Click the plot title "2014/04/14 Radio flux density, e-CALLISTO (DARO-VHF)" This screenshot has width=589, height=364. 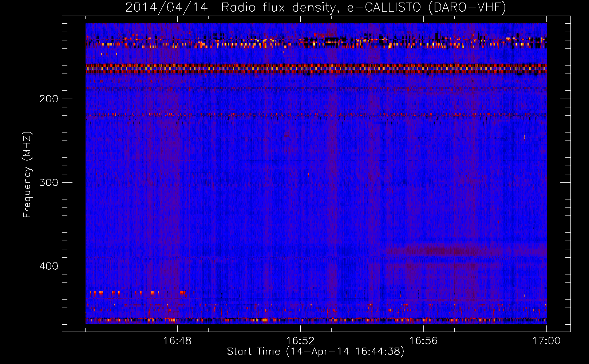point(316,7)
